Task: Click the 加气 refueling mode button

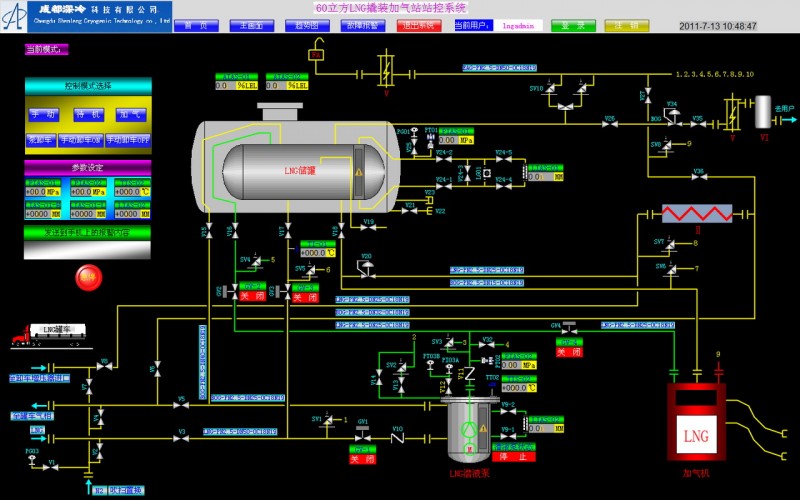Action: (x=131, y=115)
